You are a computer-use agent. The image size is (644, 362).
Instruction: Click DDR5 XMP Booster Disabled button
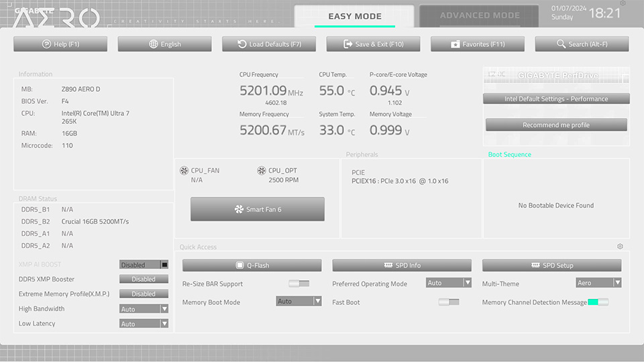click(x=144, y=279)
